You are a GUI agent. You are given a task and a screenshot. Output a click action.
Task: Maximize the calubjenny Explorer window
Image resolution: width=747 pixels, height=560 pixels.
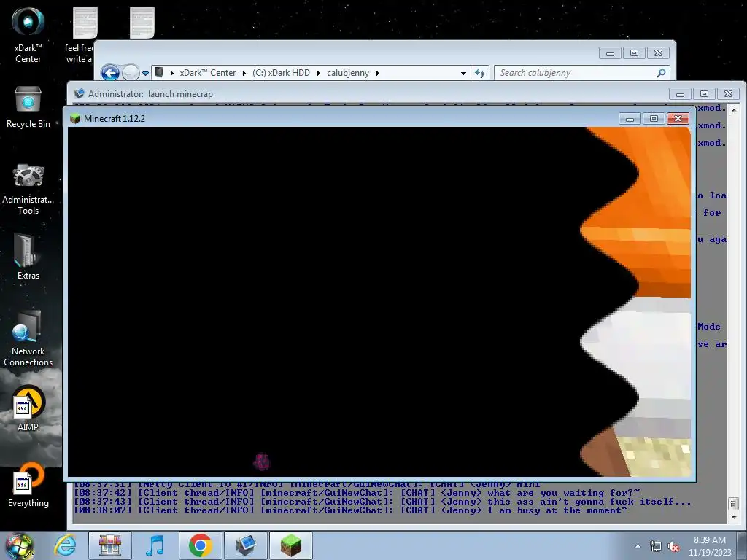pyautogui.click(x=634, y=52)
